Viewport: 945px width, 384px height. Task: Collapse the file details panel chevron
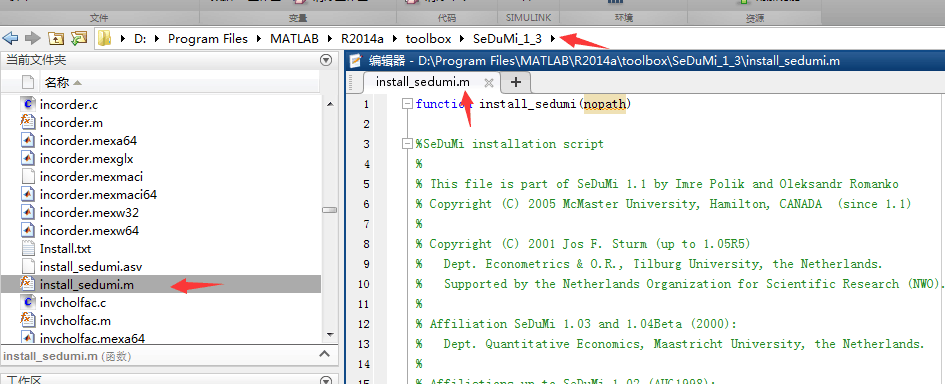pyautogui.click(x=324, y=354)
